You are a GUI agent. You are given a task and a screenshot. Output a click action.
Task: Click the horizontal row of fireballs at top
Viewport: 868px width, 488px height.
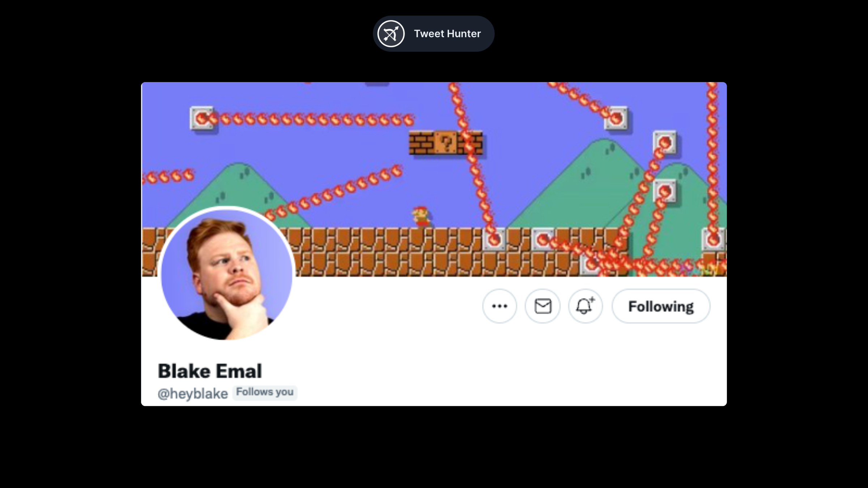[311, 119]
